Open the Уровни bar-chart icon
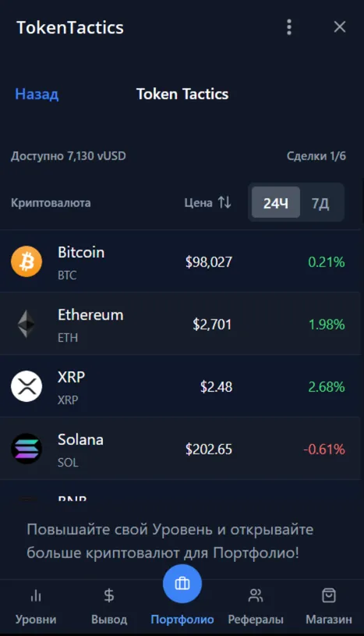The height and width of the screenshot is (636, 364). click(x=36, y=595)
